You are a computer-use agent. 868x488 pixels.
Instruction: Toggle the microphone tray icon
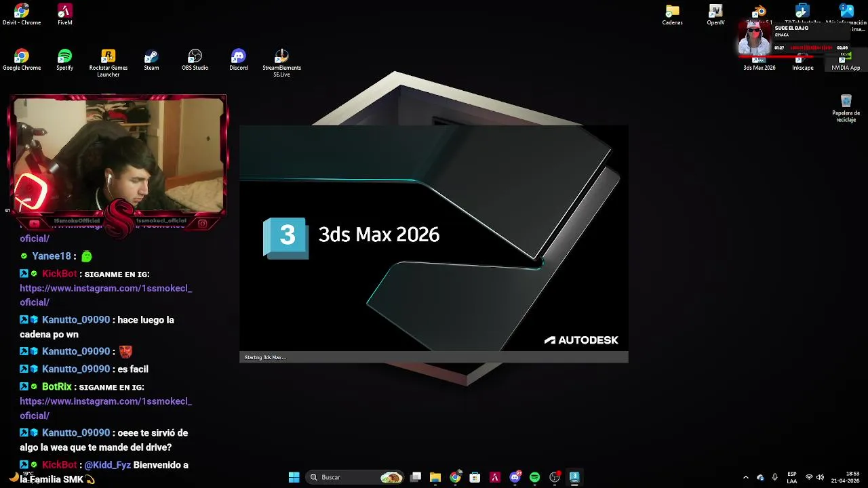774,477
